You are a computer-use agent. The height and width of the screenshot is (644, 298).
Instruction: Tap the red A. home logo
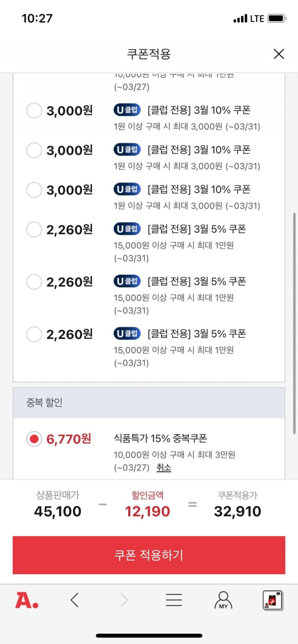27,600
